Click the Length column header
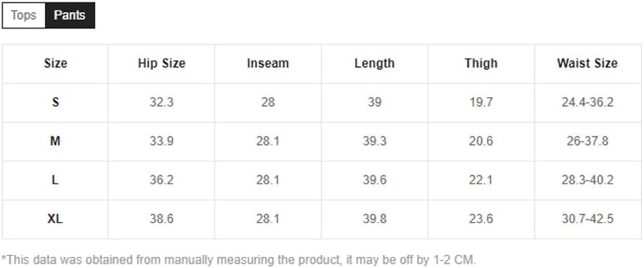The height and width of the screenshot is (268, 644). point(374,64)
